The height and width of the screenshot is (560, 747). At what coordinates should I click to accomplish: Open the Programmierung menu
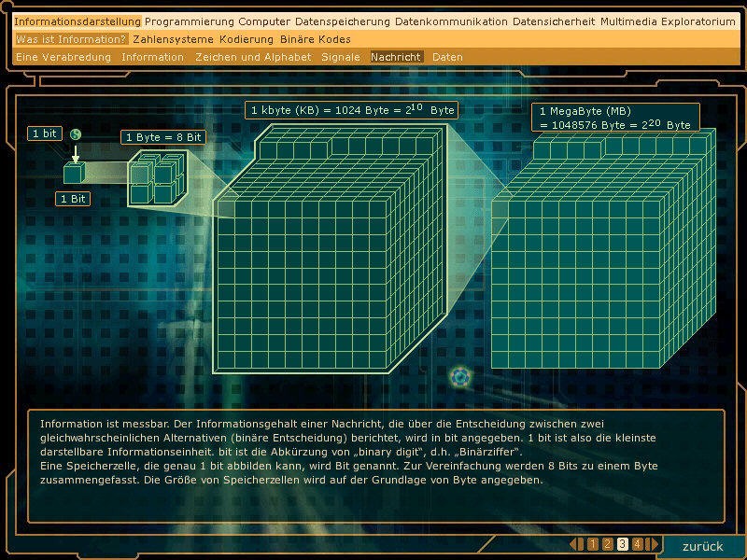click(190, 21)
